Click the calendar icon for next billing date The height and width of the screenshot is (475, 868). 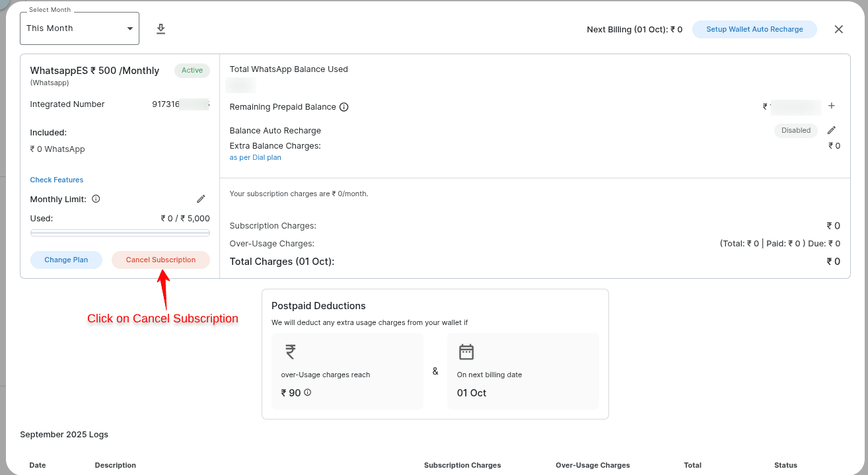(x=466, y=351)
